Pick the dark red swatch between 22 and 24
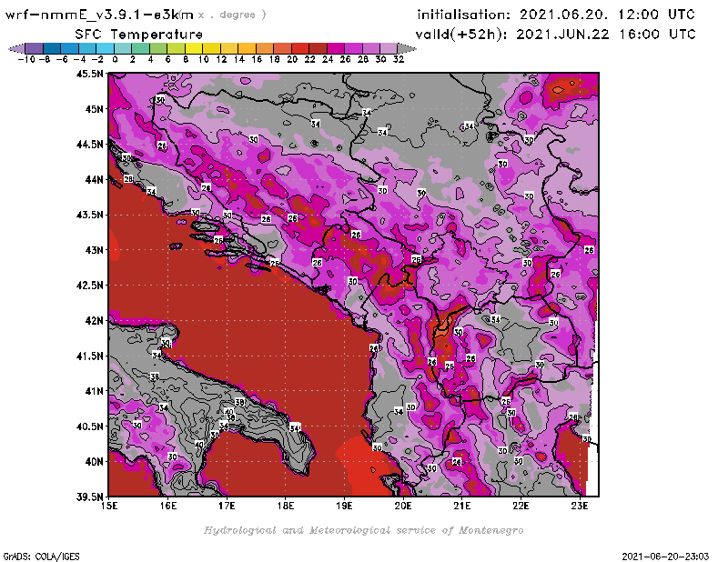 (x=318, y=48)
